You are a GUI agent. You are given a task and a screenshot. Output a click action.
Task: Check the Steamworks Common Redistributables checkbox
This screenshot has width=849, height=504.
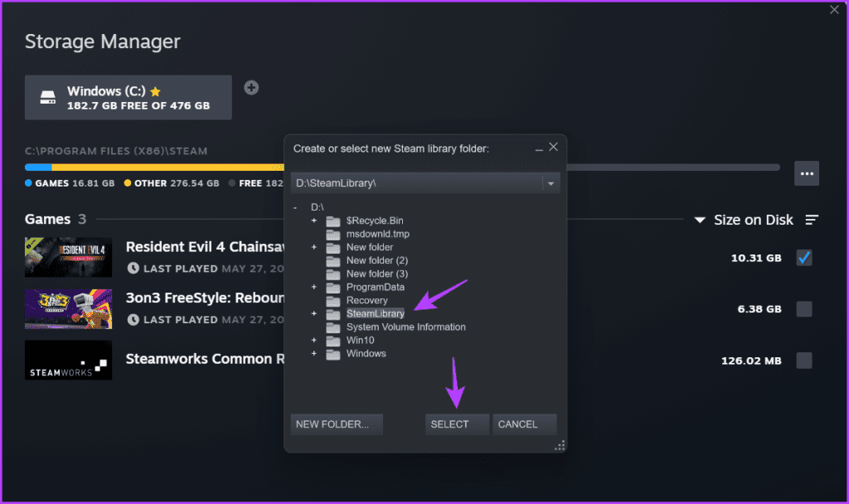[x=804, y=361]
